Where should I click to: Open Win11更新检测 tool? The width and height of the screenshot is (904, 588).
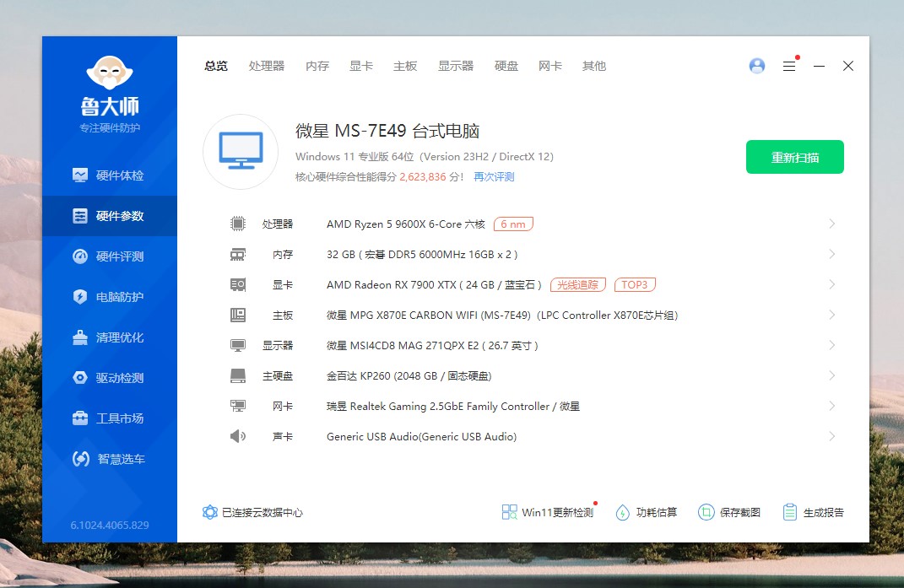coord(549,512)
